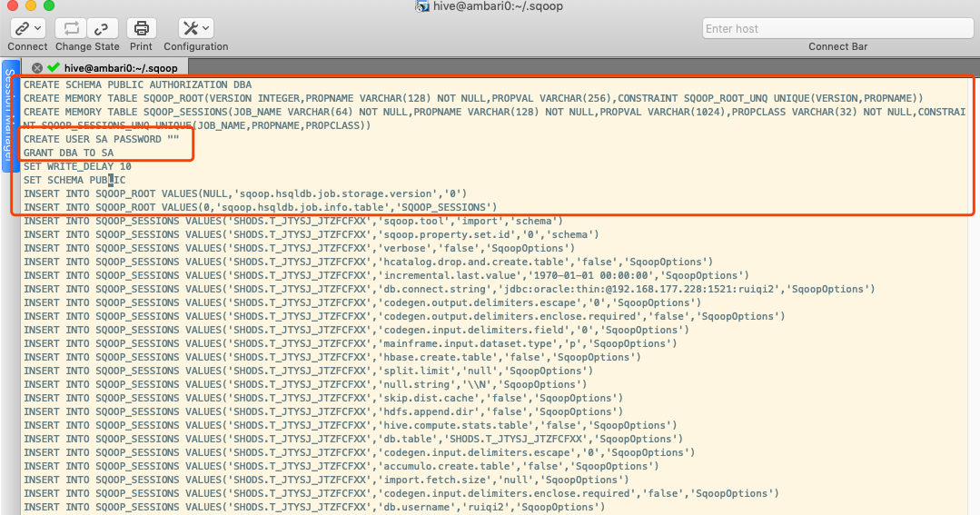Place cursor on GRANT DBA TO SA line

pos(69,153)
